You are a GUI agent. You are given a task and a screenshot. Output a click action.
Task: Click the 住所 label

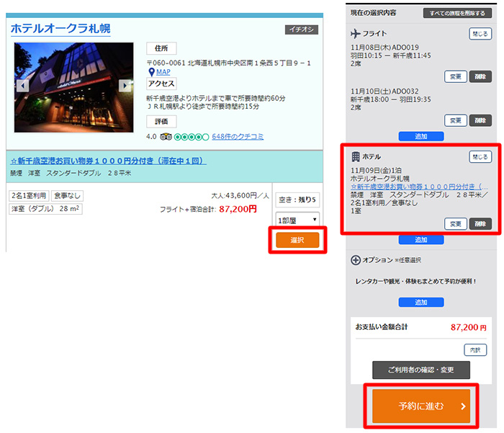pyautogui.click(x=161, y=48)
